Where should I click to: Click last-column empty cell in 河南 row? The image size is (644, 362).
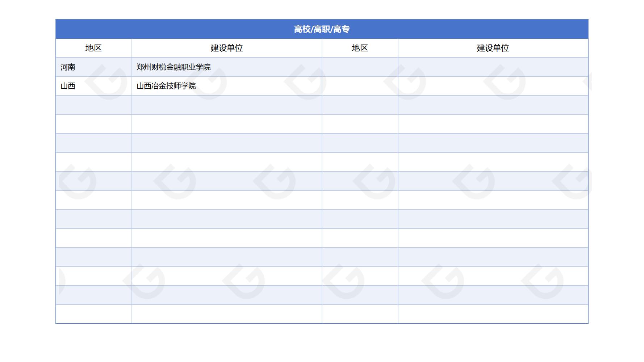(x=493, y=67)
